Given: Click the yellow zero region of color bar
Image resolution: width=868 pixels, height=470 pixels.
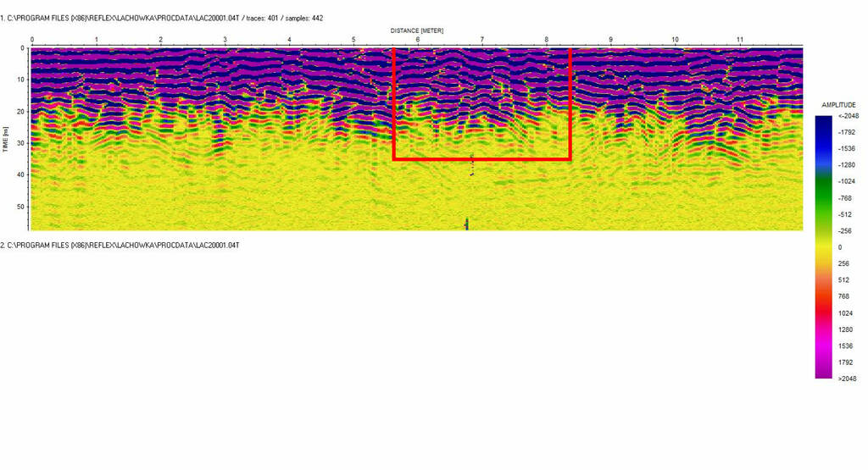Looking at the screenshot, I should [823, 247].
